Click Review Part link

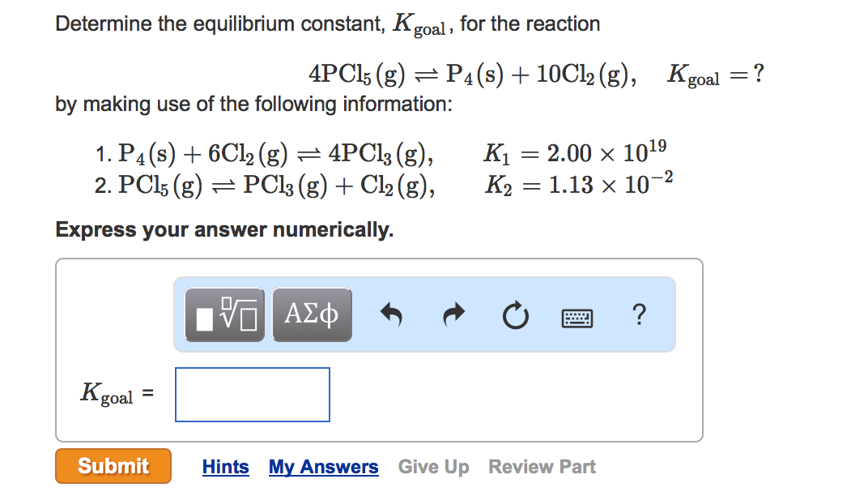click(x=542, y=467)
